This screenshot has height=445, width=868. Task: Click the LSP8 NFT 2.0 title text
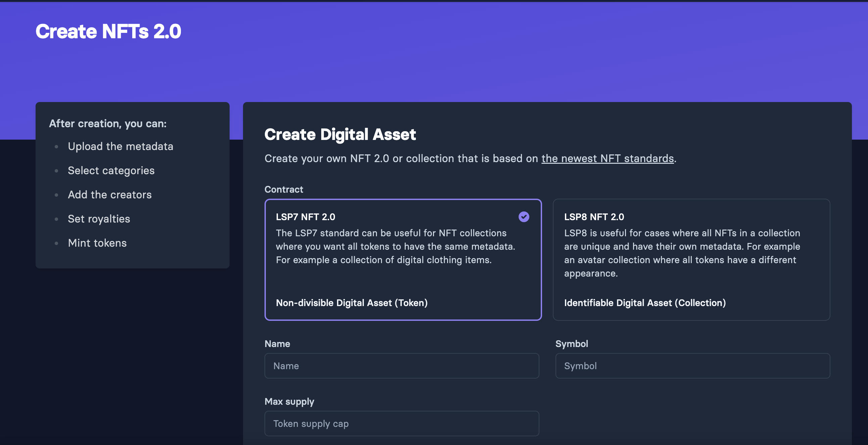(x=594, y=217)
